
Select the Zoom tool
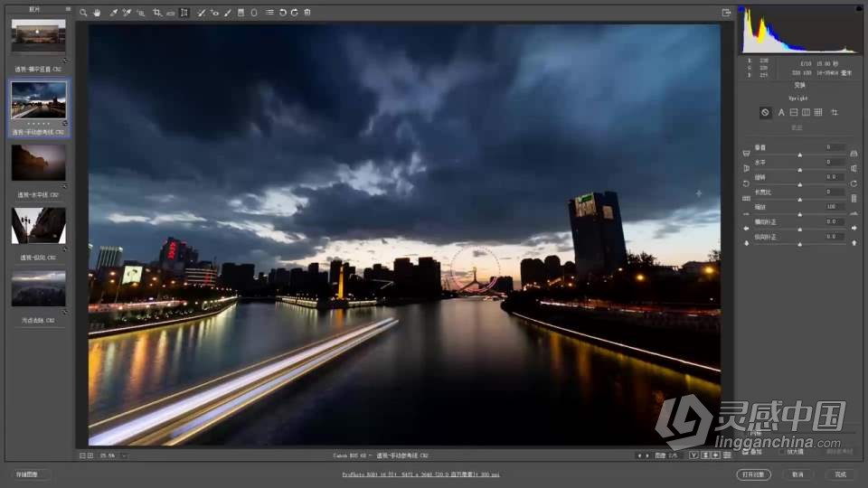[x=83, y=12]
